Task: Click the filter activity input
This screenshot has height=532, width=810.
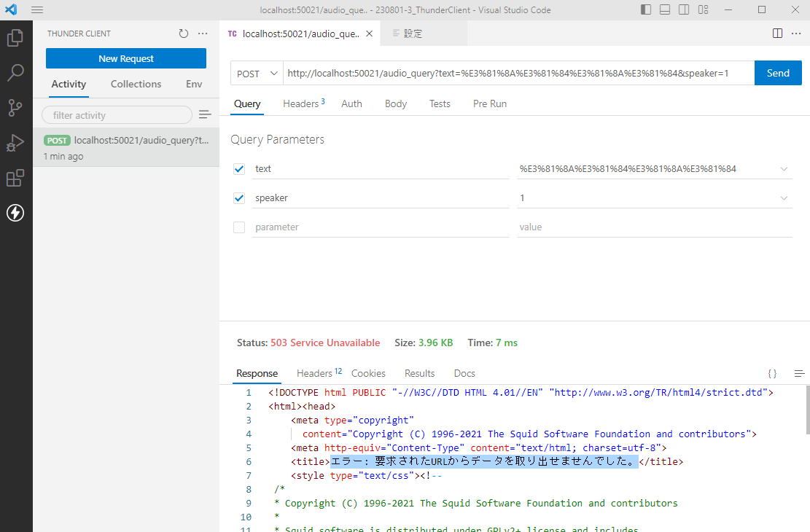Action: [117, 115]
